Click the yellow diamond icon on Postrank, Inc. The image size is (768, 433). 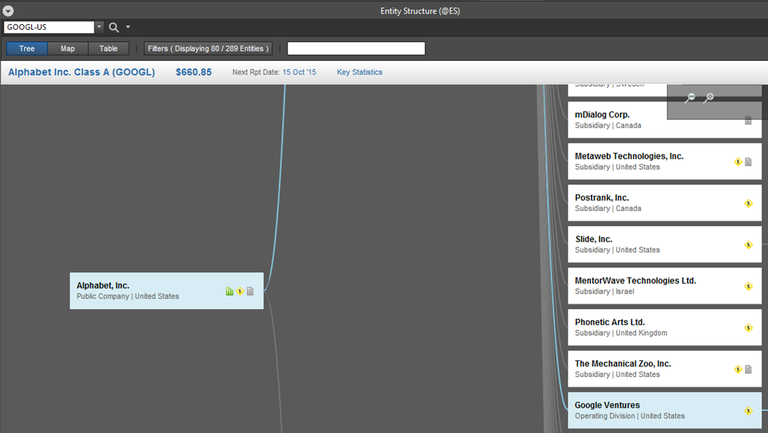(x=748, y=203)
